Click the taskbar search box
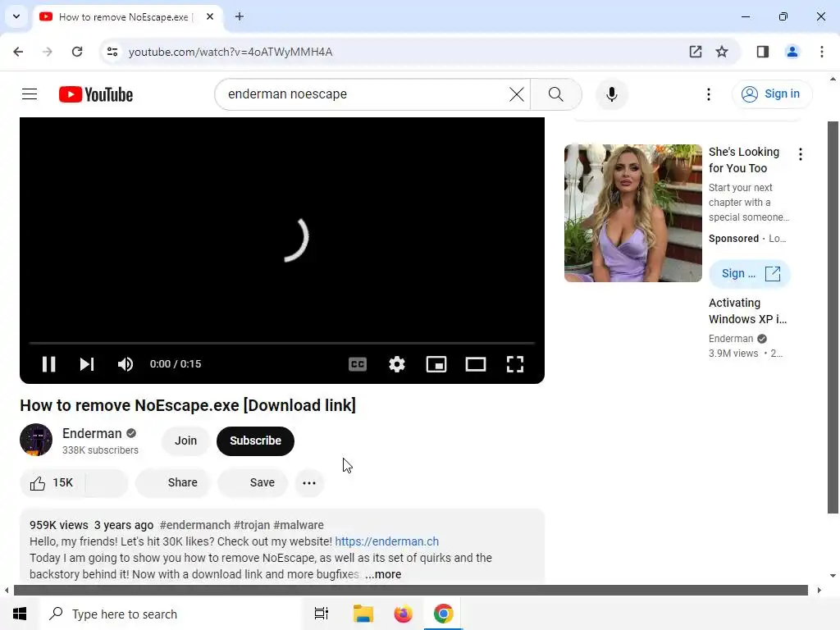The image size is (840, 630). 171,614
